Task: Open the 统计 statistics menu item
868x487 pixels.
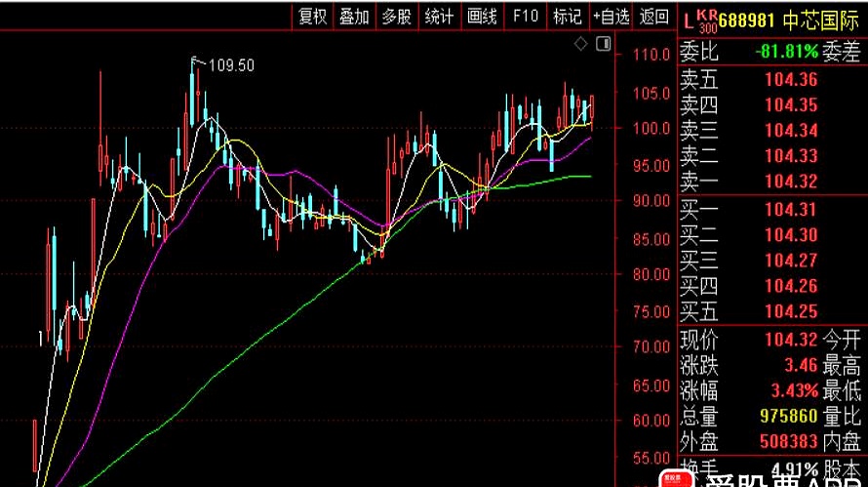Action: [x=439, y=16]
